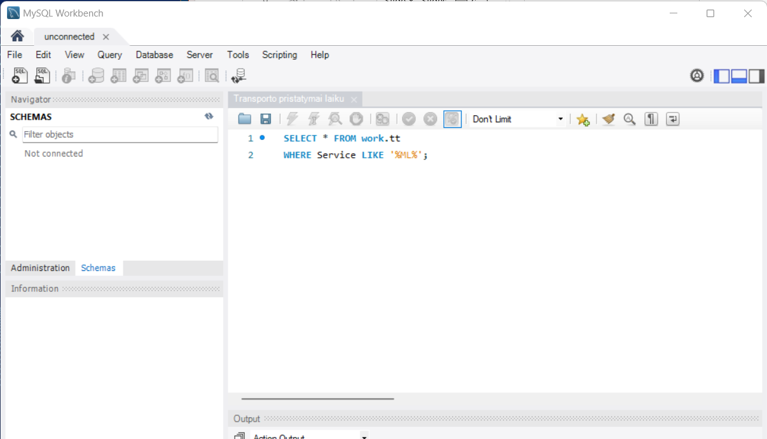The image size is (767, 439).
Task: Commit transaction checkmark icon
Action: coord(409,119)
